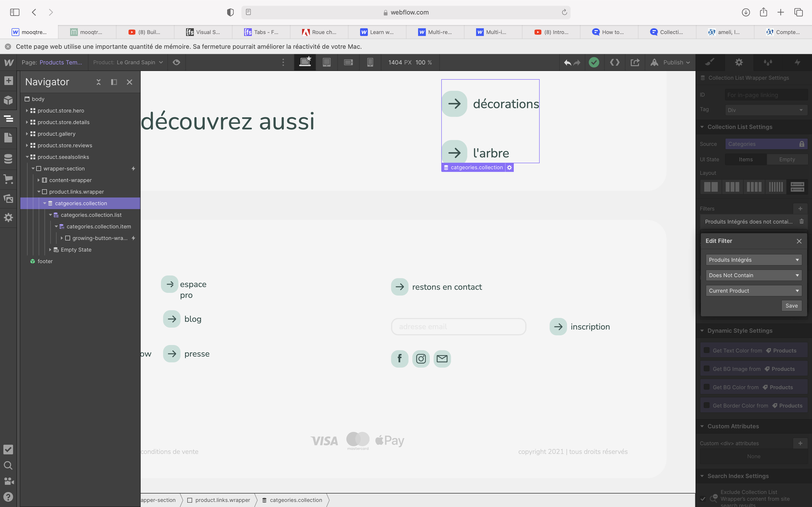Enable Get BG Image from Products

[x=707, y=368]
